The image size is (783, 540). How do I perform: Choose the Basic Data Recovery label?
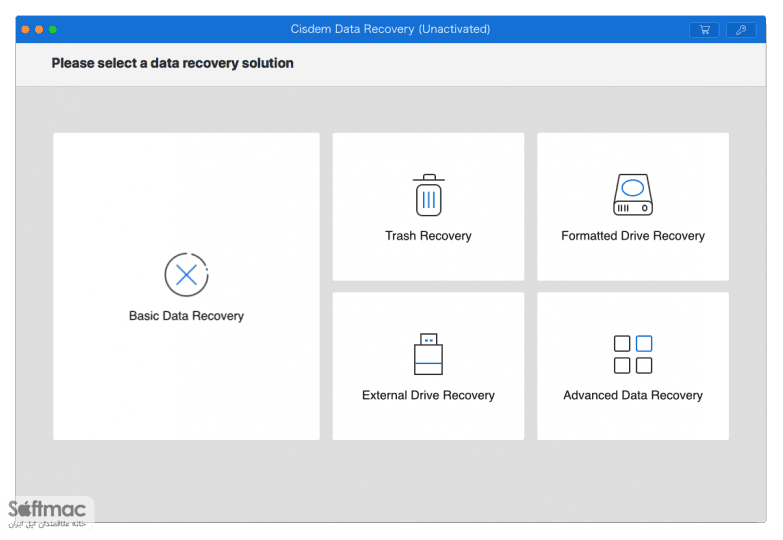click(186, 316)
